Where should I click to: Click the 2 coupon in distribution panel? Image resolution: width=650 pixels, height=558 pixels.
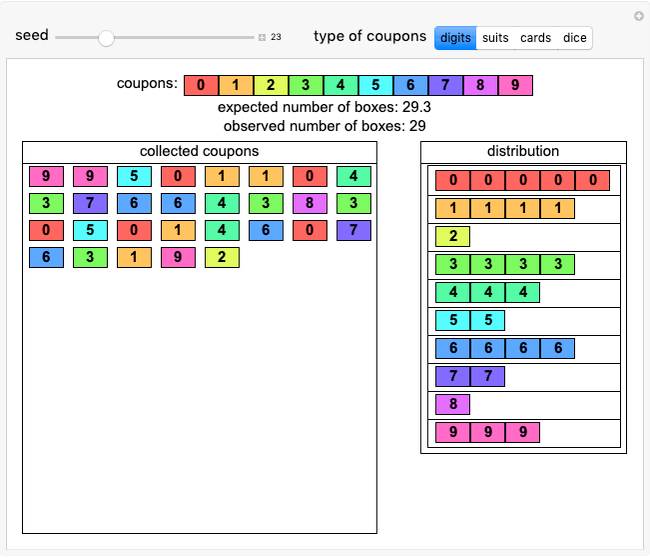tap(453, 236)
